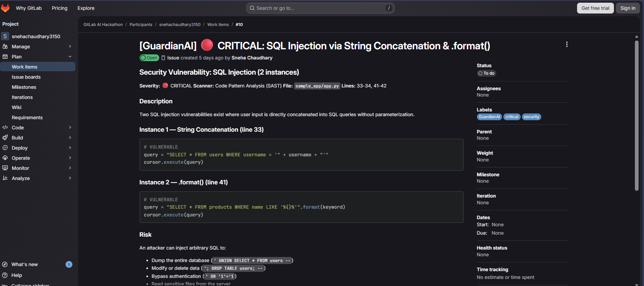Image resolution: width=644 pixels, height=286 pixels.
Task: Click the Plan calendar icon
Action: (5, 56)
